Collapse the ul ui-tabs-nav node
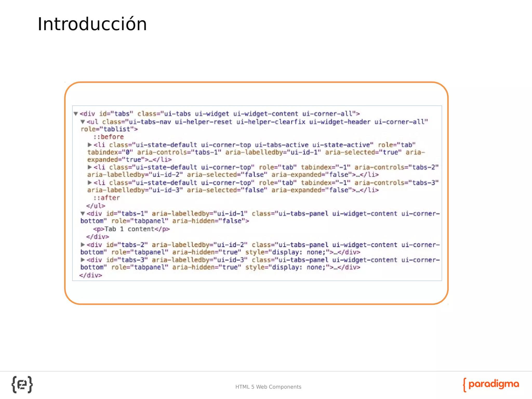This screenshot has width=532, height=399. click(83, 122)
